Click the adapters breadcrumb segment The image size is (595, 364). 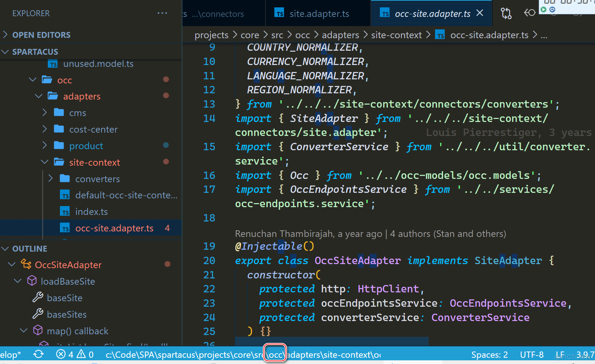click(341, 35)
